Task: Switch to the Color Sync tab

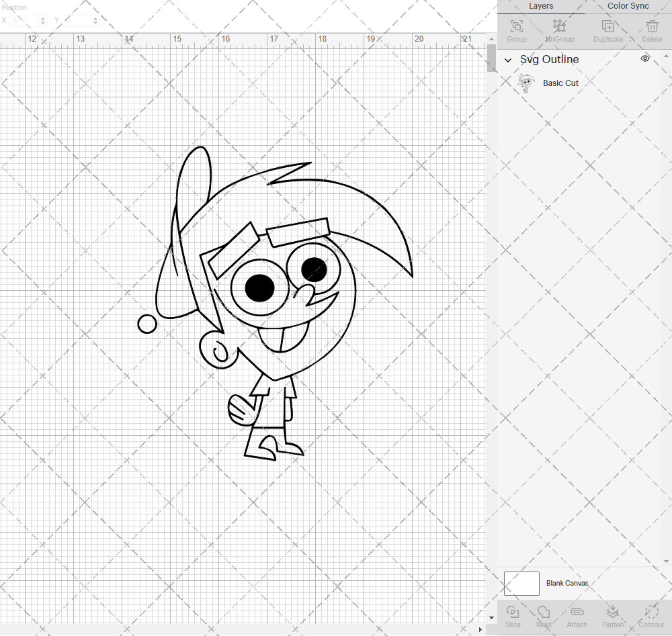Action: click(628, 6)
